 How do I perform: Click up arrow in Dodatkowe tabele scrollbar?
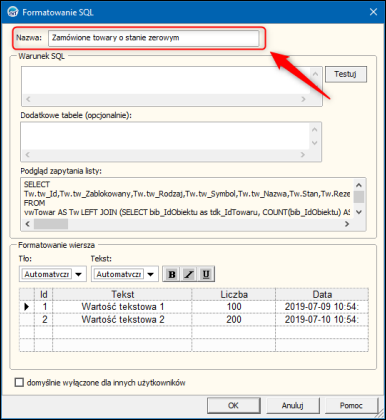pyautogui.click(x=314, y=129)
